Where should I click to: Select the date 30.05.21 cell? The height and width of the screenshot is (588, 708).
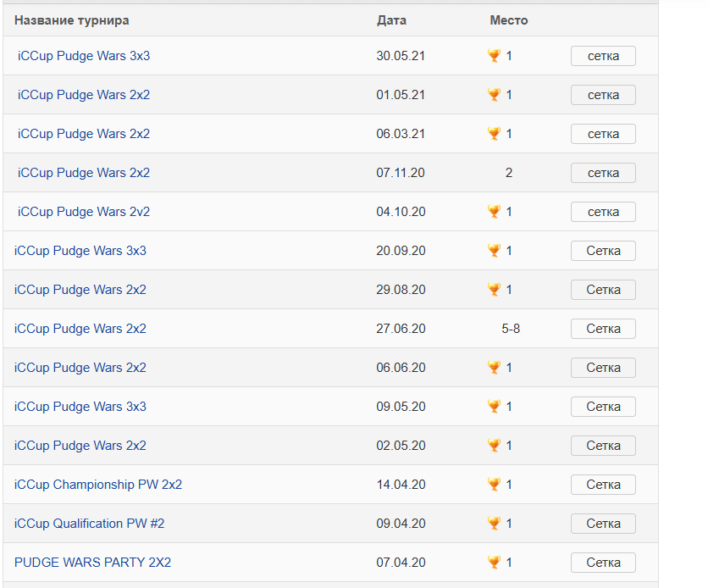pyautogui.click(x=401, y=56)
